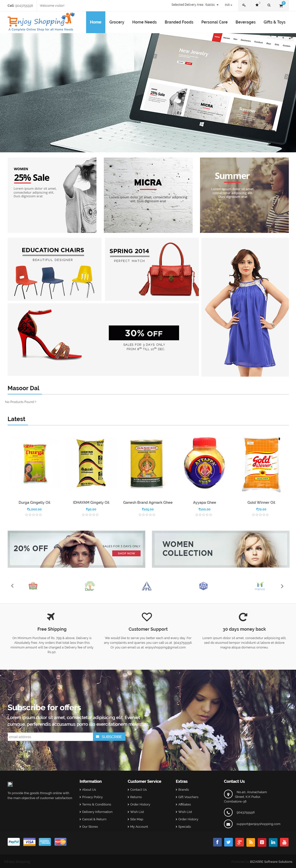
Task: Select the Personal Care menu item
Action: 214,22
